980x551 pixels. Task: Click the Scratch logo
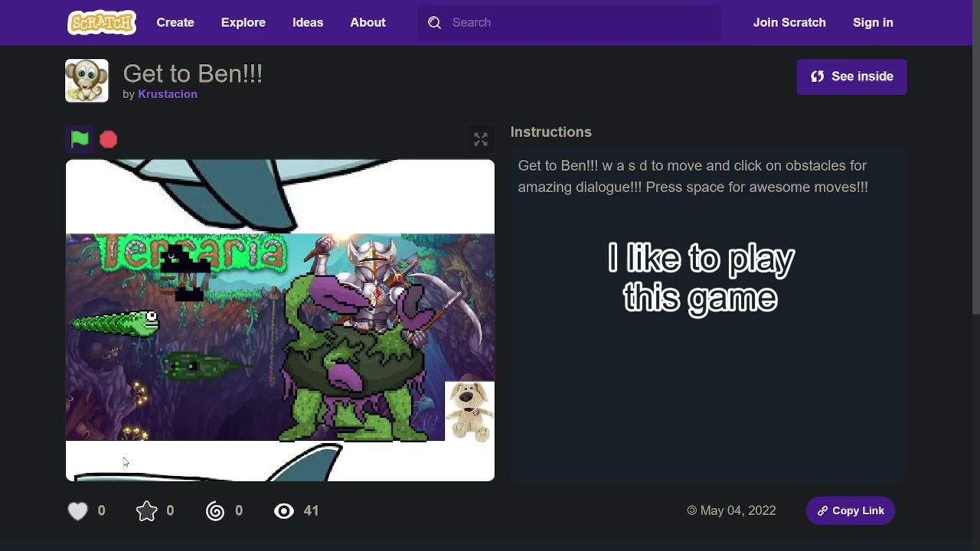pyautogui.click(x=102, y=23)
